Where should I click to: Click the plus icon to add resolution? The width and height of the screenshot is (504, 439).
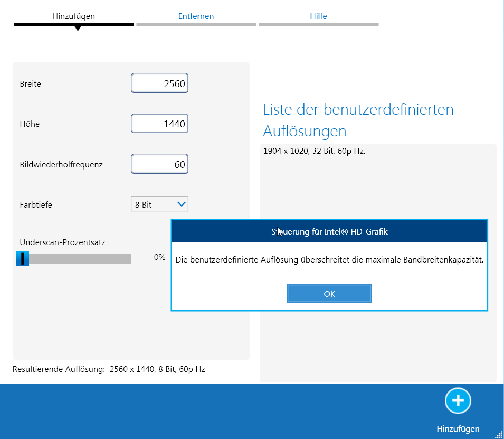(x=458, y=400)
